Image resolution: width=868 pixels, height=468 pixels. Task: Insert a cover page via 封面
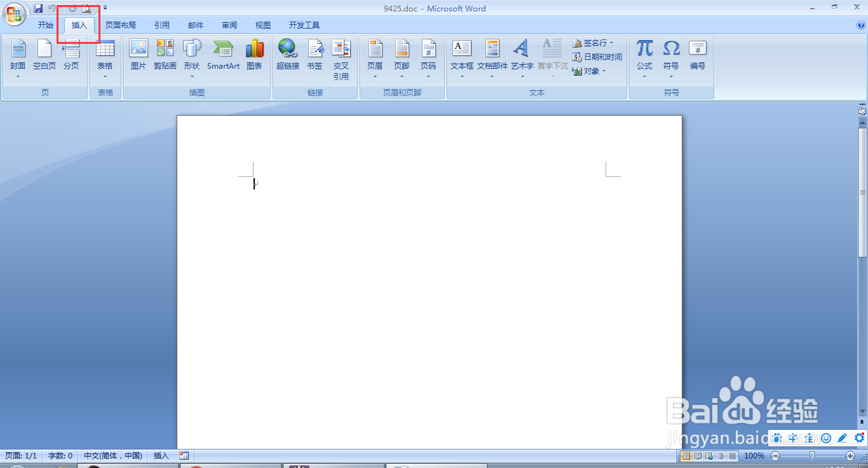tap(18, 59)
